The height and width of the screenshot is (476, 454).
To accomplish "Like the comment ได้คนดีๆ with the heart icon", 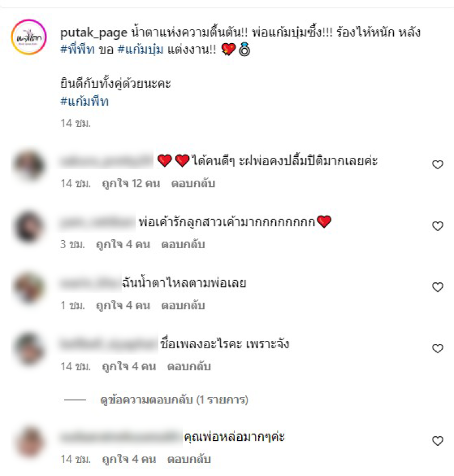I will (x=438, y=165).
